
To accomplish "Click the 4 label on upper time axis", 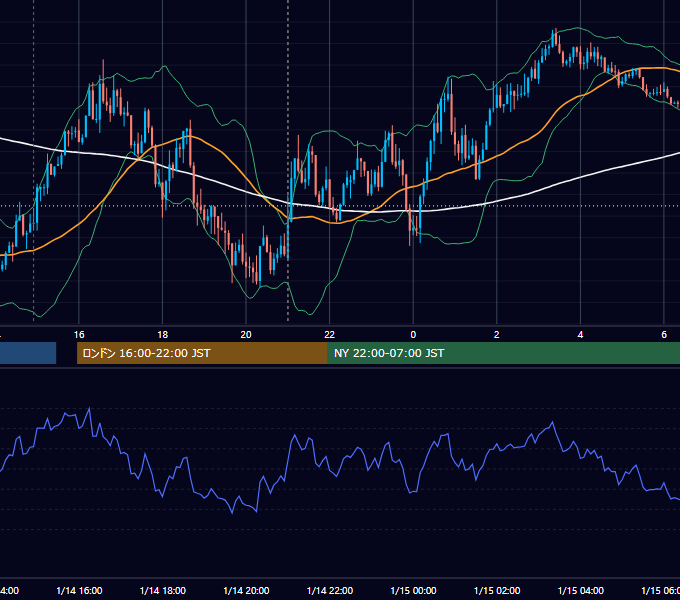I will tap(580, 335).
